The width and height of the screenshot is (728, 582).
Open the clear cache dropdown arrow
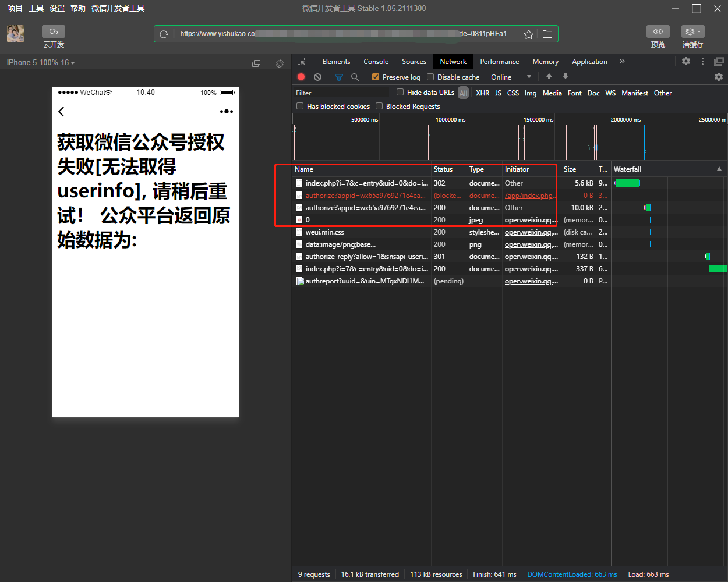[x=699, y=31]
